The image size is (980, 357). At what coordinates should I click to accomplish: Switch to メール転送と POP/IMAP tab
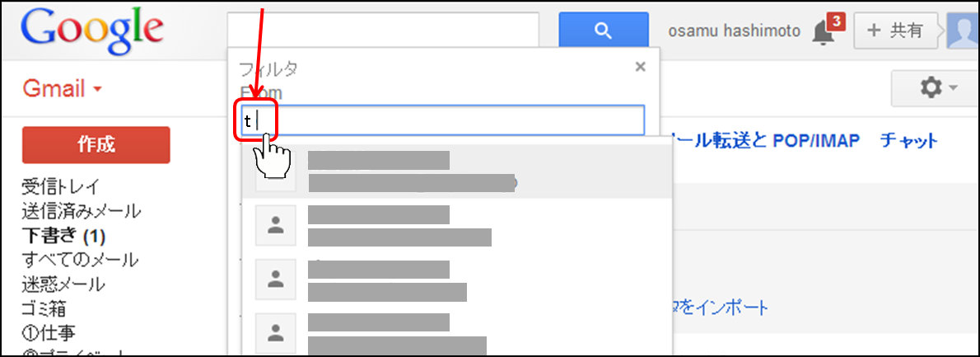764,141
